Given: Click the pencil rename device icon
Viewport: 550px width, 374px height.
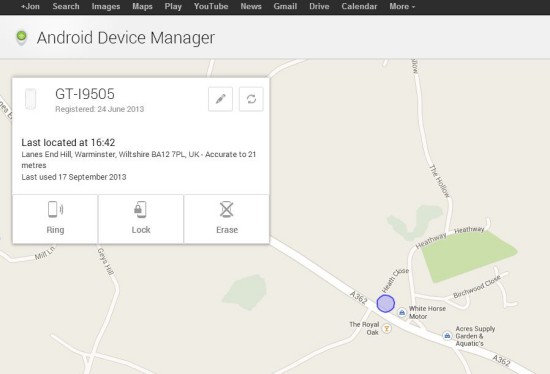Looking at the screenshot, I should (x=220, y=99).
